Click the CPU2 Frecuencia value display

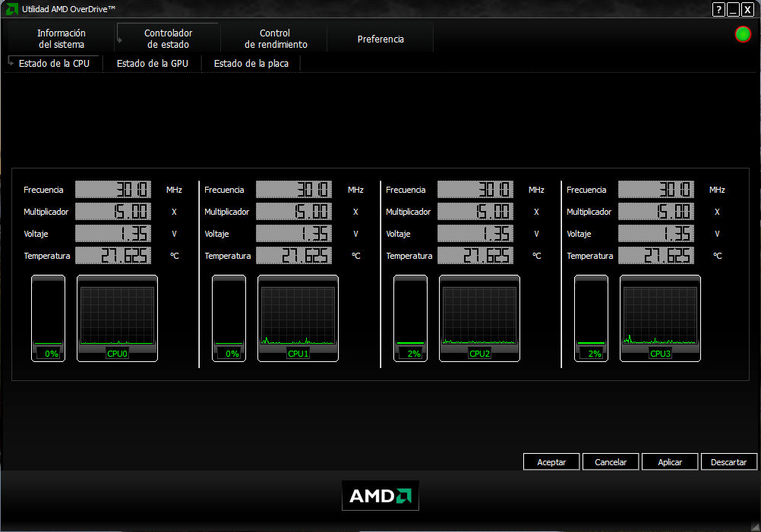(475, 190)
